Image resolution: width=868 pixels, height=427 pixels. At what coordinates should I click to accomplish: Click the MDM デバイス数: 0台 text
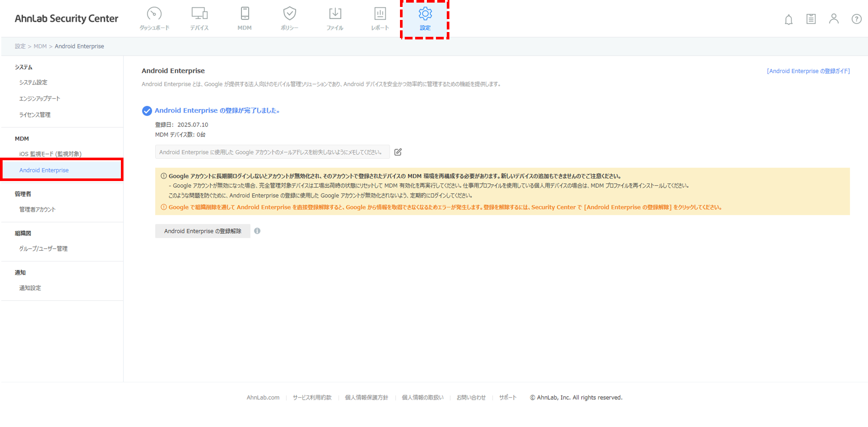(180, 135)
